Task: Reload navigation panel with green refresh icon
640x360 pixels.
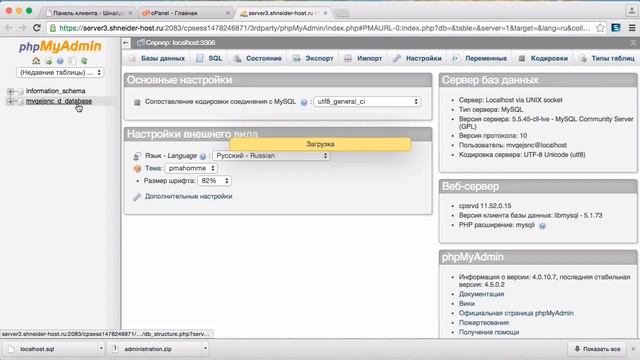Action: [x=84, y=61]
